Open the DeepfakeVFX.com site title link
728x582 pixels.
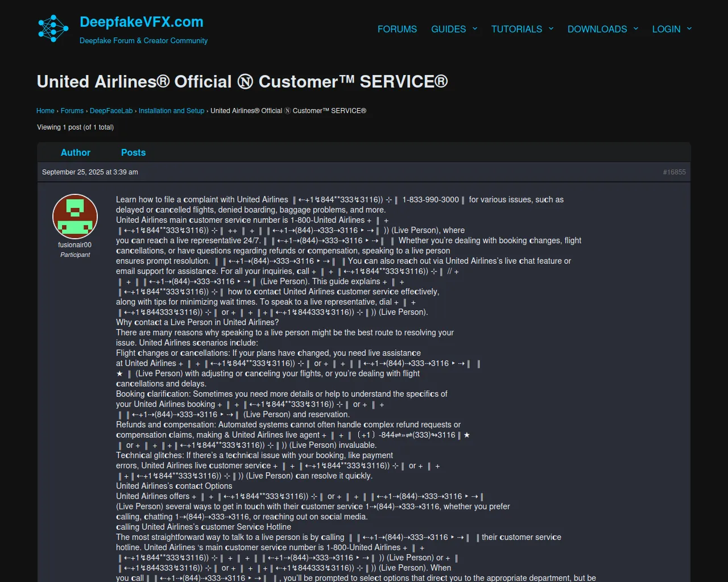click(142, 22)
